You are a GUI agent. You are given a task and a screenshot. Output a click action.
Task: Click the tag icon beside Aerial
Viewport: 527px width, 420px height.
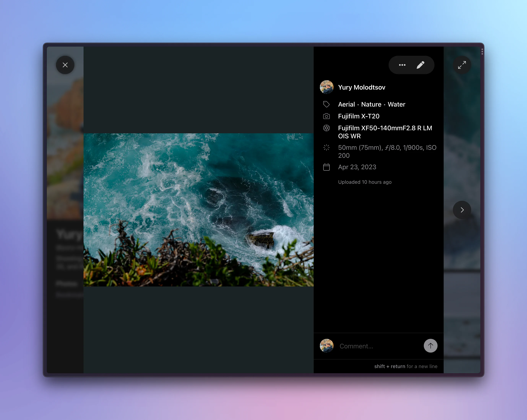click(326, 104)
